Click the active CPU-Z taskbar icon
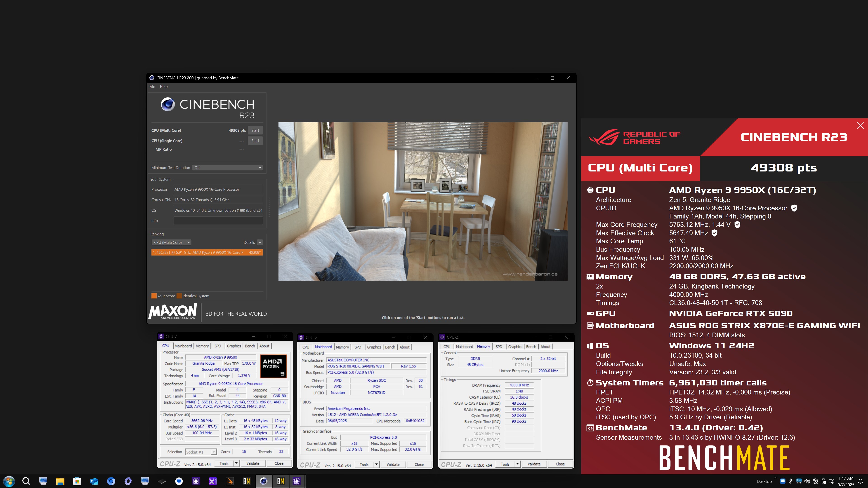The height and width of the screenshot is (488, 868). point(297,481)
